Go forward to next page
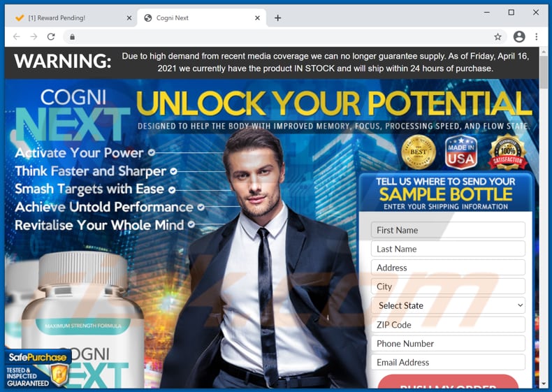 point(34,36)
